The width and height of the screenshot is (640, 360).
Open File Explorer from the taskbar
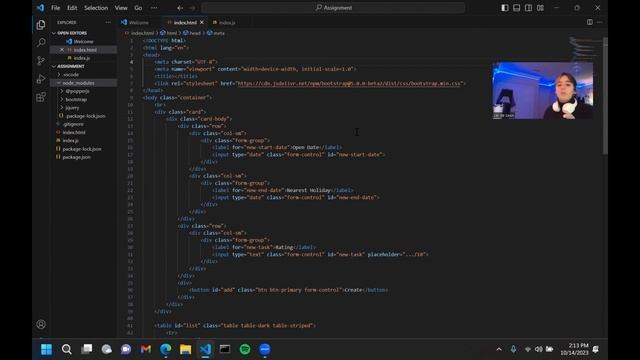point(185,349)
